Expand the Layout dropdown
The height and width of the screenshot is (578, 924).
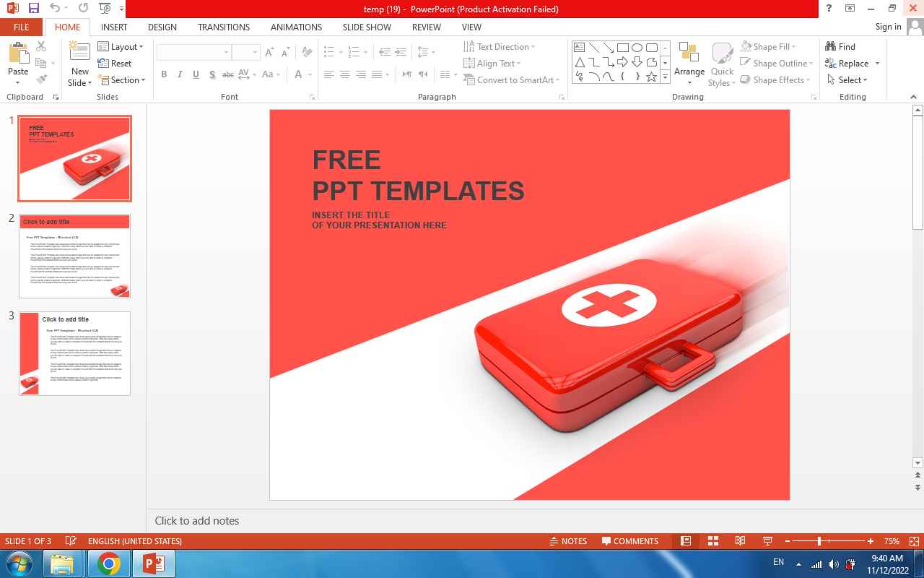click(121, 47)
